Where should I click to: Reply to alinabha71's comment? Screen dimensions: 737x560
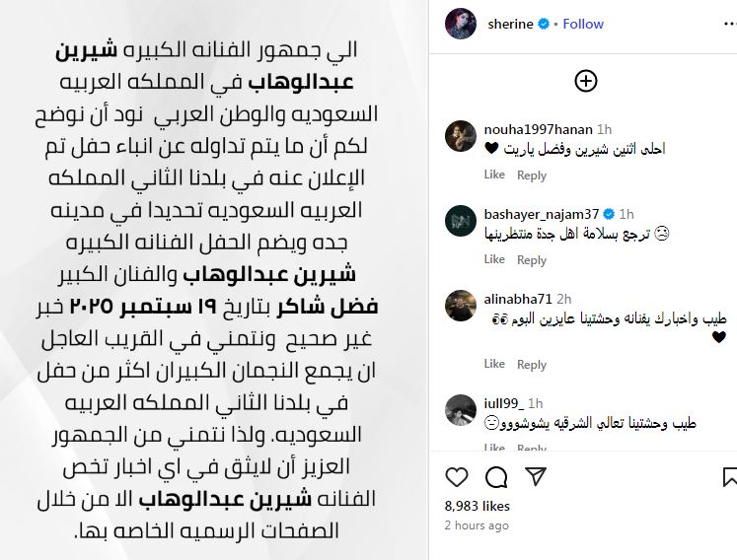pyautogui.click(x=532, y=364)
